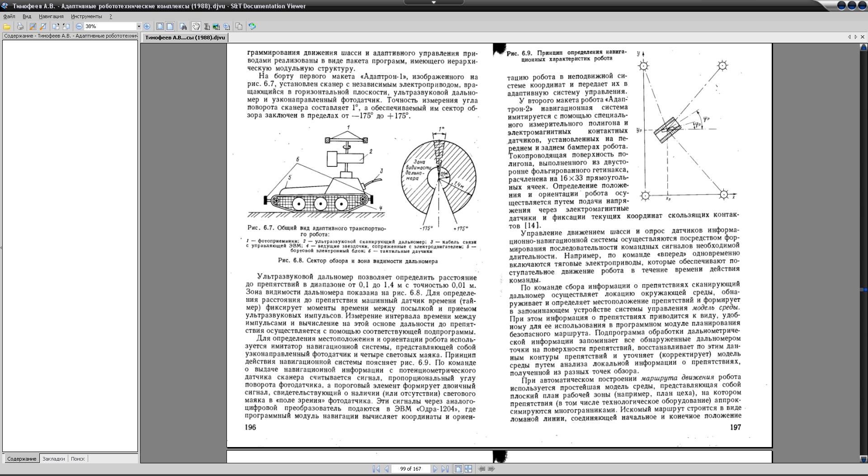This screenshot has height=476, width=868.
Task: Click the Print document icon
Action: [20, 27]
